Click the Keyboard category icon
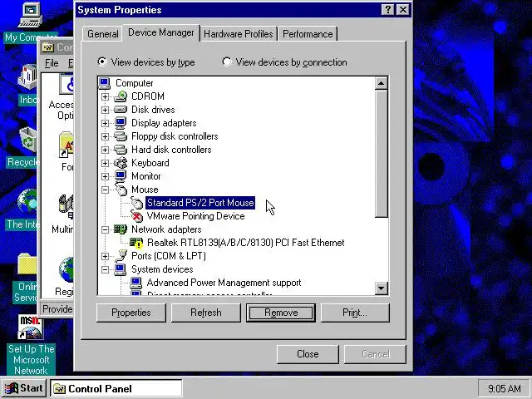 [121, 163]
